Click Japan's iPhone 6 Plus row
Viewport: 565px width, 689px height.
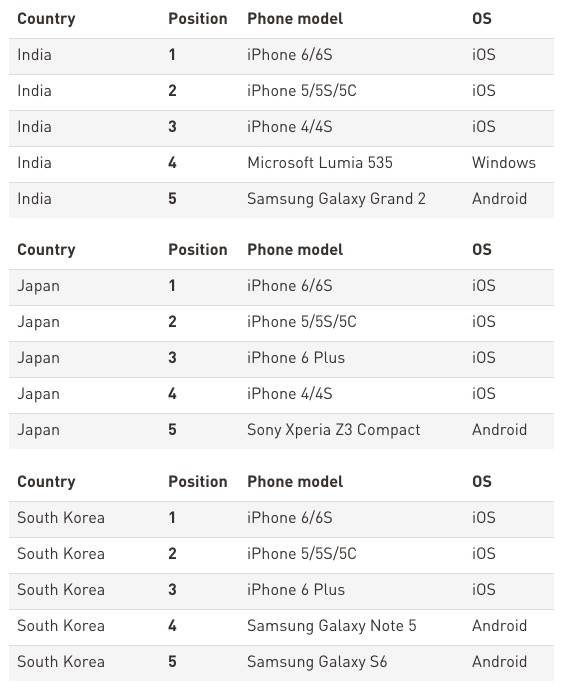[x=281, y=358]
